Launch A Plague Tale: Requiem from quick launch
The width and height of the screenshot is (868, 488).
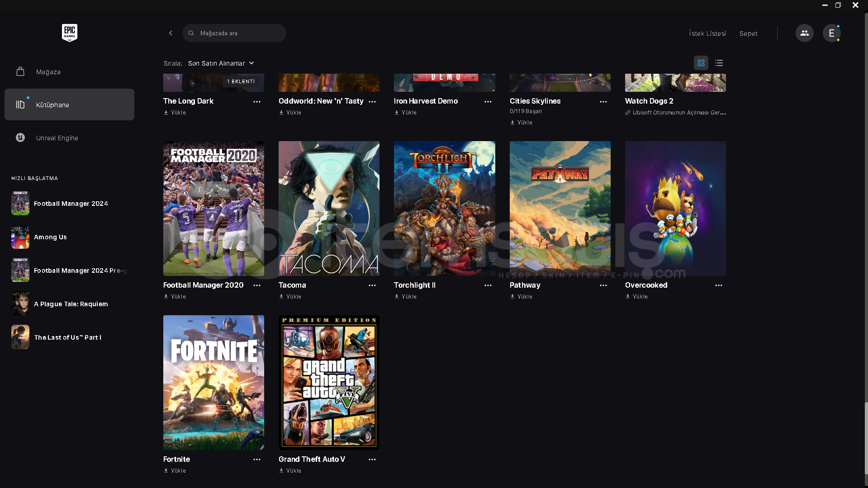69,304
